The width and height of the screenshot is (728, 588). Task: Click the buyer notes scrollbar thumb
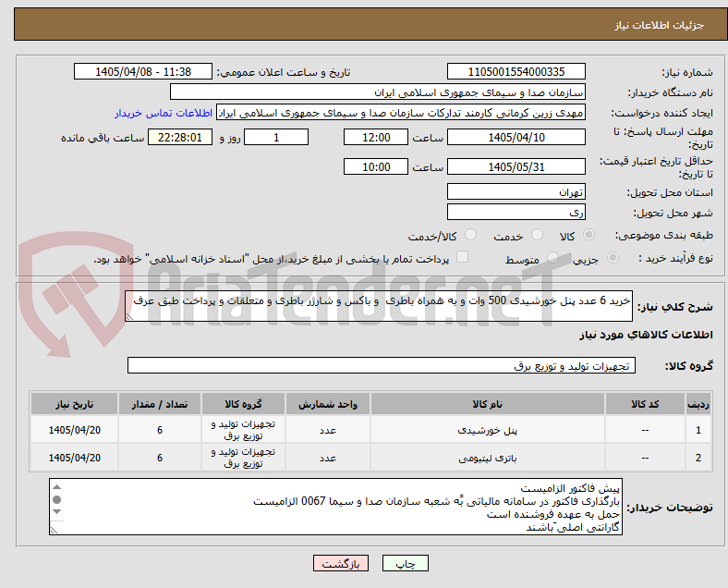tap(56, 499)
